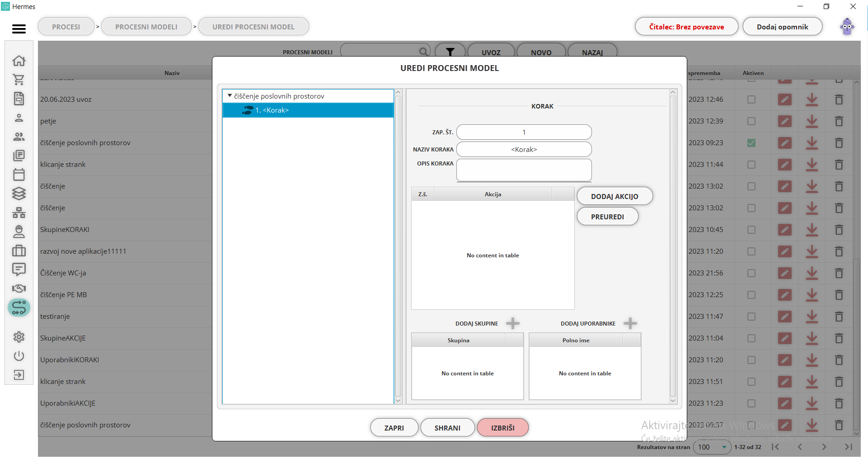Screen dimensions: 868x464
Task: Click SHRANI to save model
Action: [x=447, y=428]
